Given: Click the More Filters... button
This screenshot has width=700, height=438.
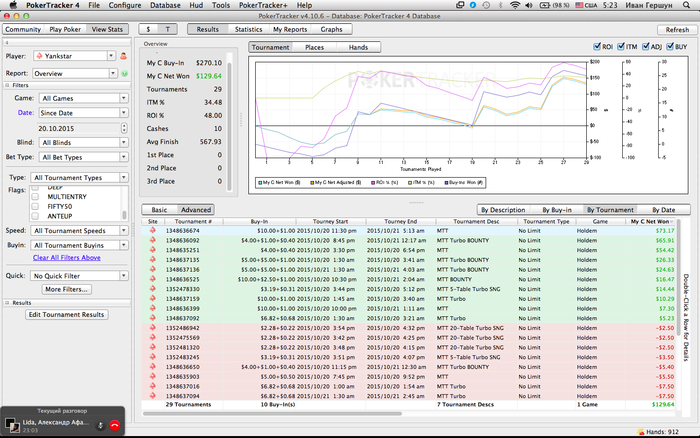Looking at the screenshot, I should 67,289.
